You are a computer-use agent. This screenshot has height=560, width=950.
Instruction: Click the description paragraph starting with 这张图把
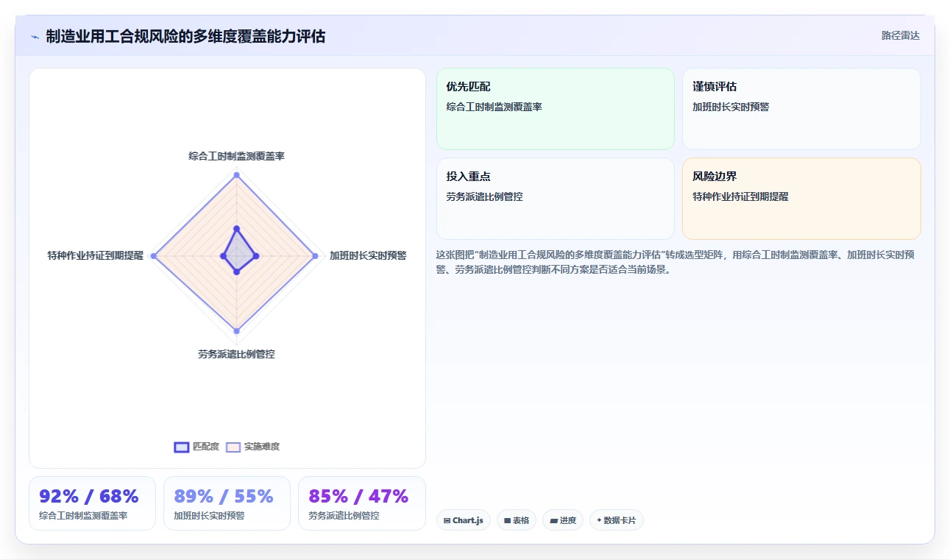(x=677, y=262)
